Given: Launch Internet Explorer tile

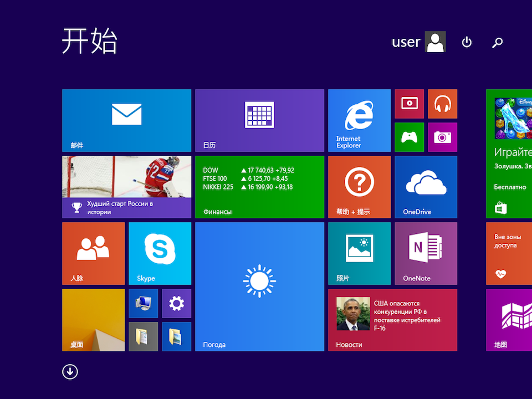Looking at the screenshot, I should coord(359,120).
